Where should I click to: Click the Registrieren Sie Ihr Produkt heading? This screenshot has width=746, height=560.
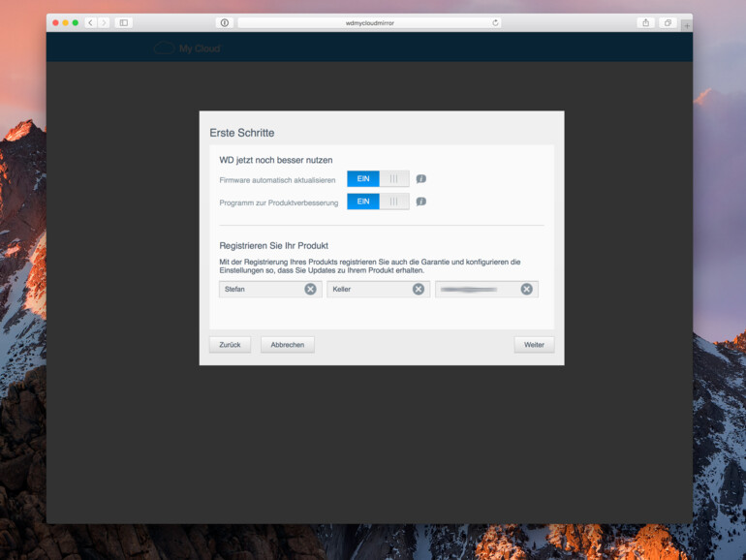tap(273, 245)
